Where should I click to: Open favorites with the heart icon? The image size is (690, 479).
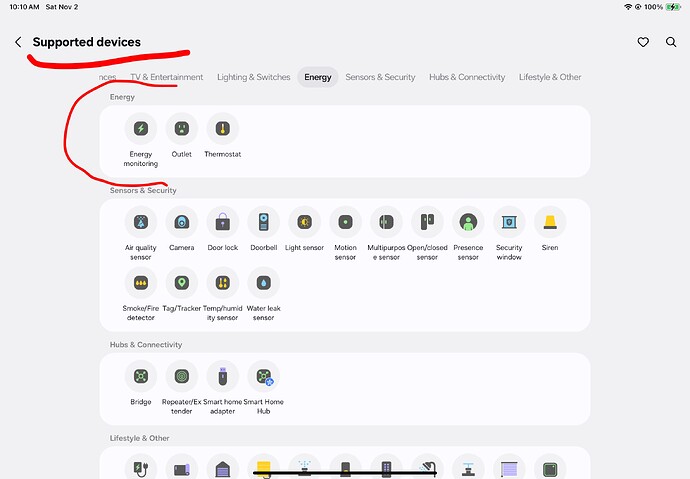coord(643,42)
